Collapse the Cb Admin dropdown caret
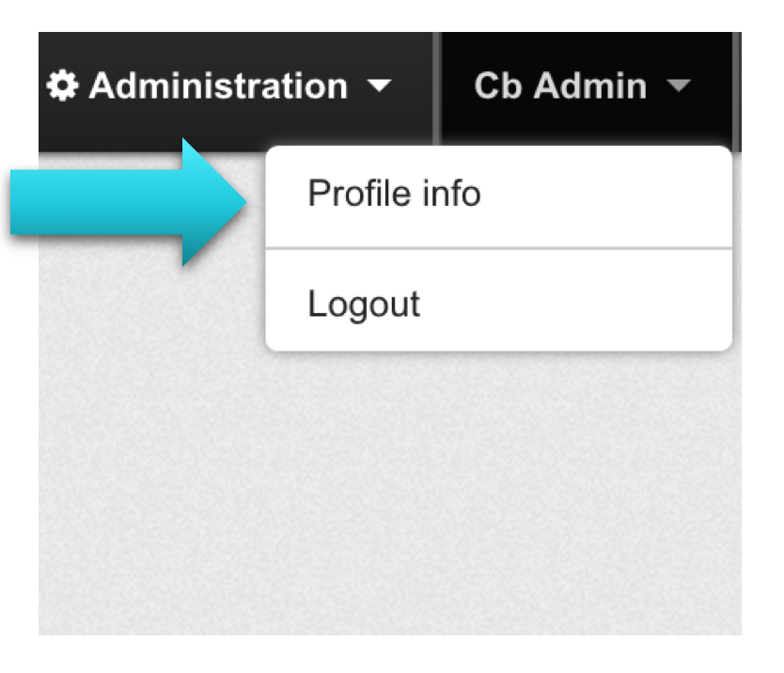 (679, 86)
